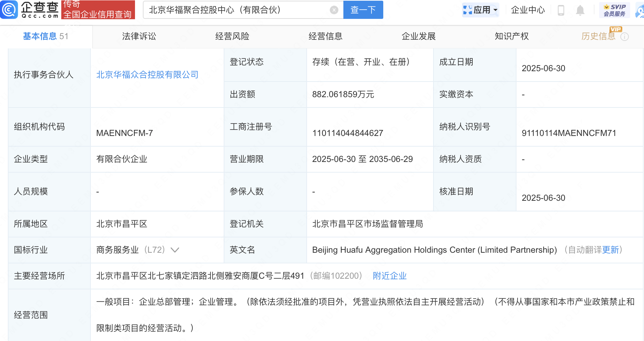This screenshot has height=341, width=644.
Task: Click the 传奇 red banner badge
Action: tap(71, 4)
